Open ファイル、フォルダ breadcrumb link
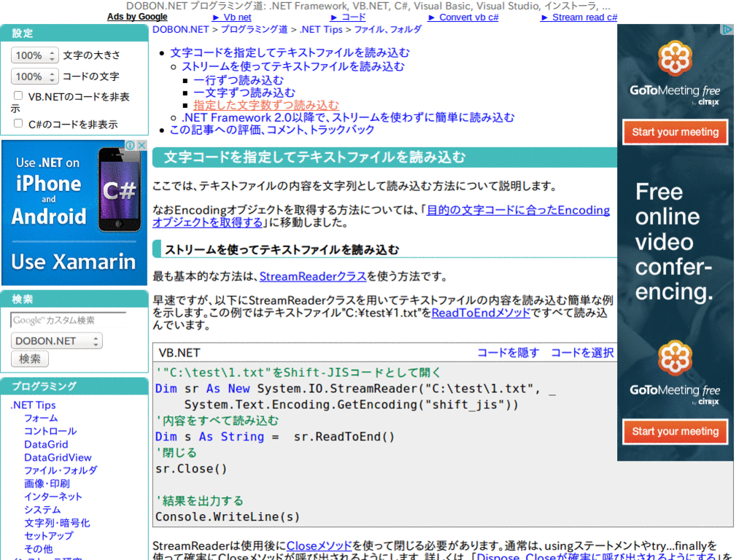The image size is (747, 560). (388, 29)
